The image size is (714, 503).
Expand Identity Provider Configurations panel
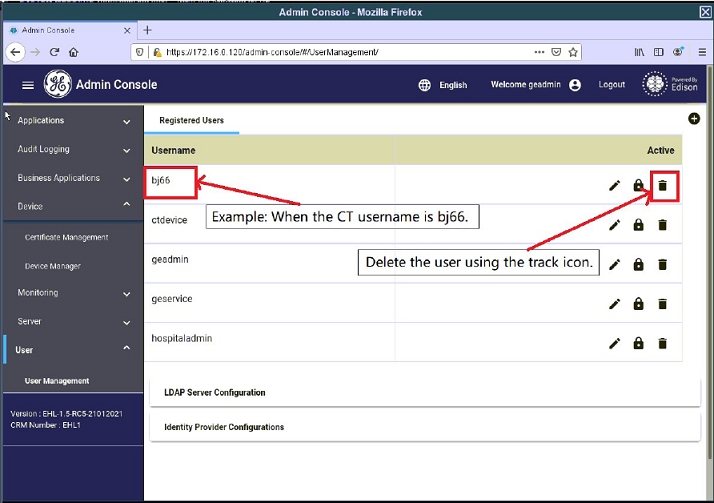click(x=424, y=427)
